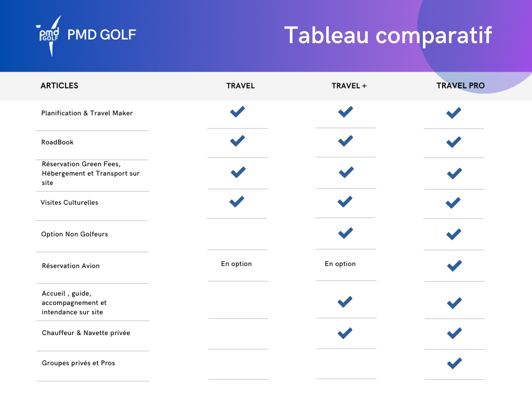The width and height of the screenshot is (532, 399).
Task: Click 'En option' under the Travel + column
Action: (340, 264)
